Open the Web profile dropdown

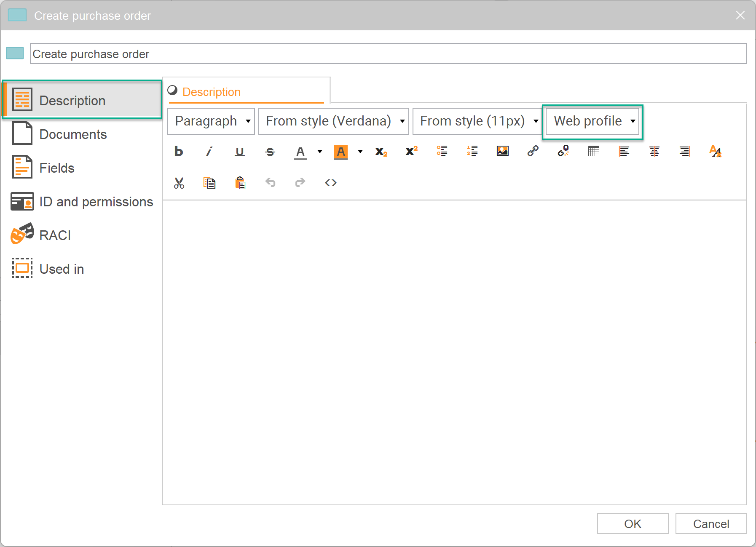pyautogui.click(x=592, y=121)
